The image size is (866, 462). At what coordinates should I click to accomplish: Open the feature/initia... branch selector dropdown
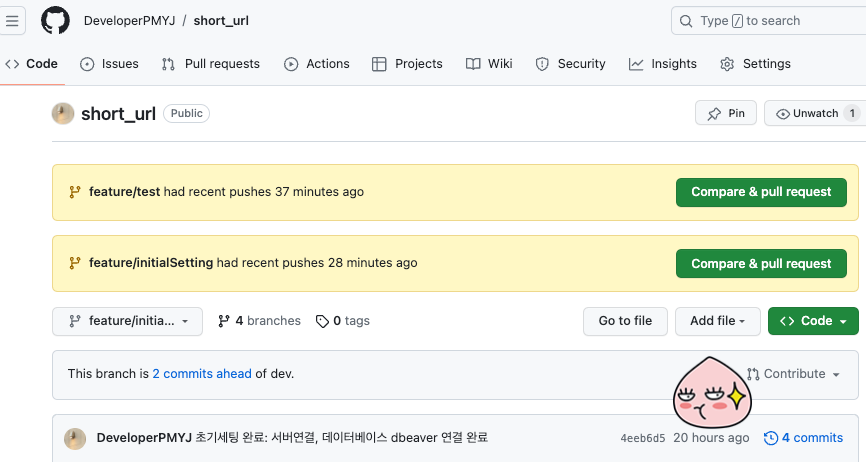click(x=128, y=321)
